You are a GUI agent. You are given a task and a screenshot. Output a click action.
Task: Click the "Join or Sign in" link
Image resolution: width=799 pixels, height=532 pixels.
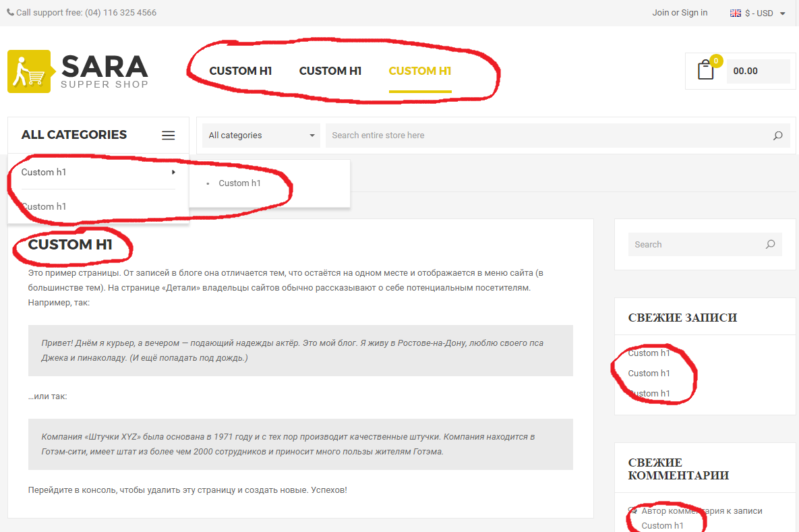pos(680,13)
